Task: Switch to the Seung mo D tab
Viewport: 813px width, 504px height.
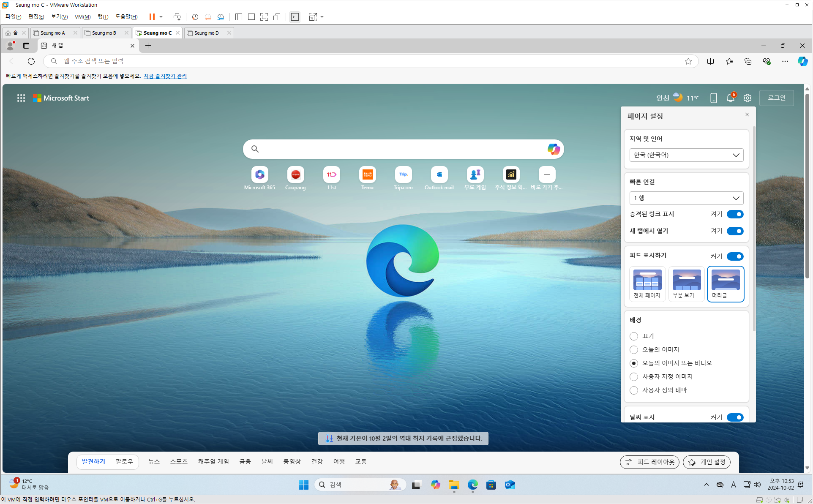Action: coord(209,33)
